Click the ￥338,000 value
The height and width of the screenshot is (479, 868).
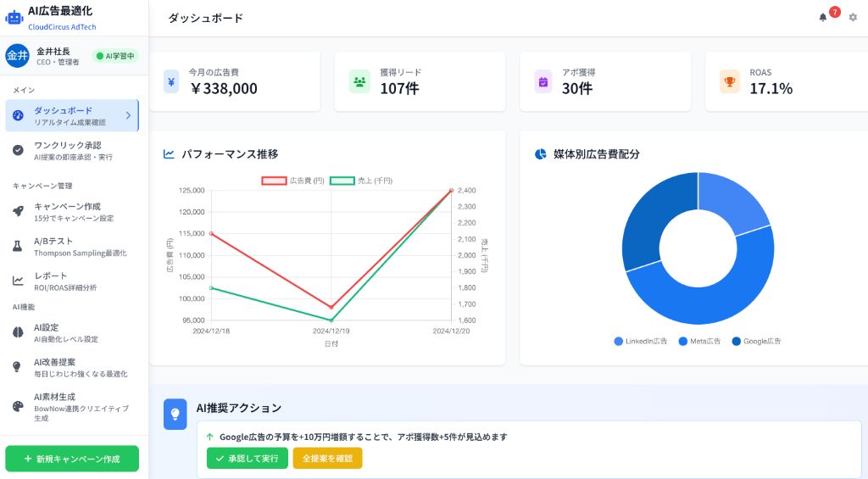tap(224, 89)
